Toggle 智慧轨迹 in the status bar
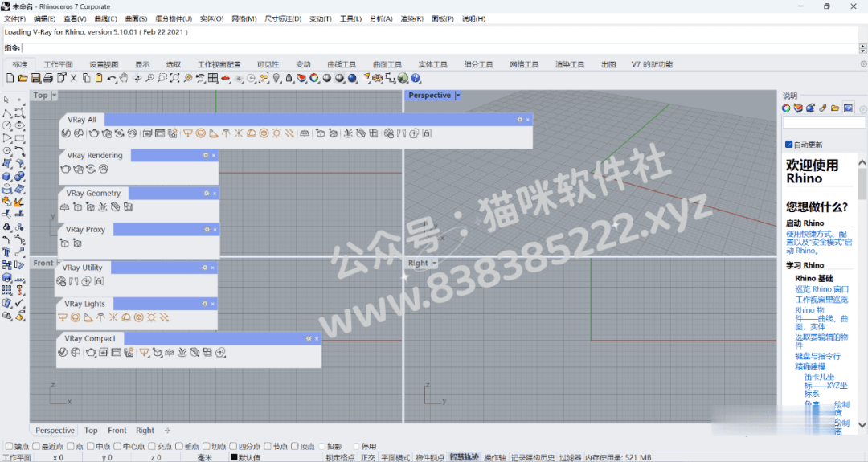 click(x=464, y=457)
